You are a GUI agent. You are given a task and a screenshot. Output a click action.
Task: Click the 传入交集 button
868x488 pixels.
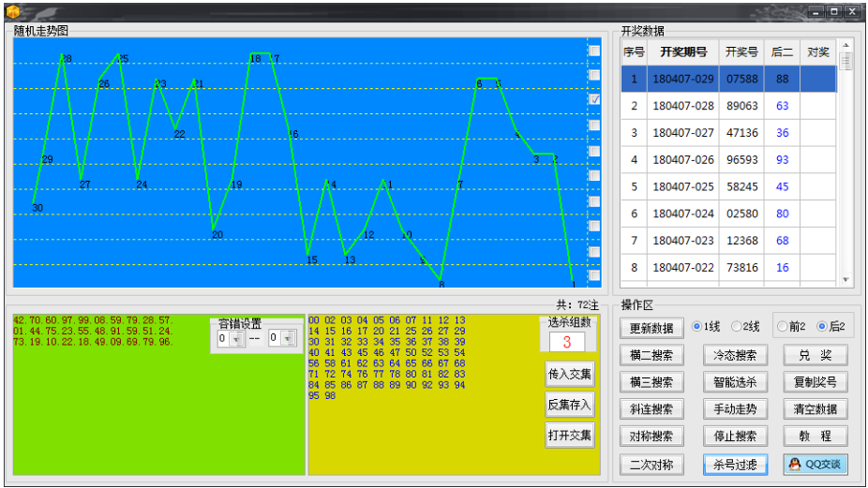pos(570,375)
